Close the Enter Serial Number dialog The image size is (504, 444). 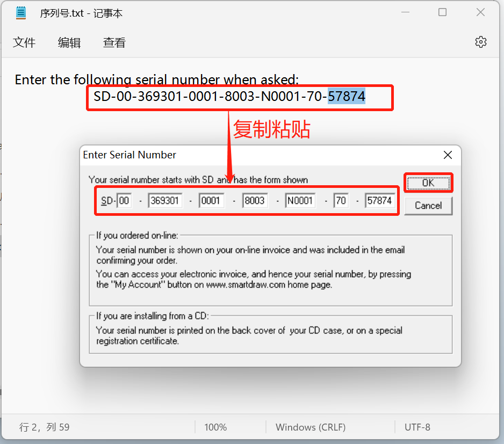click(448, 155)
